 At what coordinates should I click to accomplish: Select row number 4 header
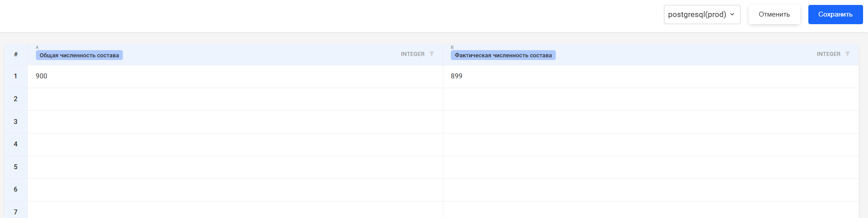tap(16, 144)
